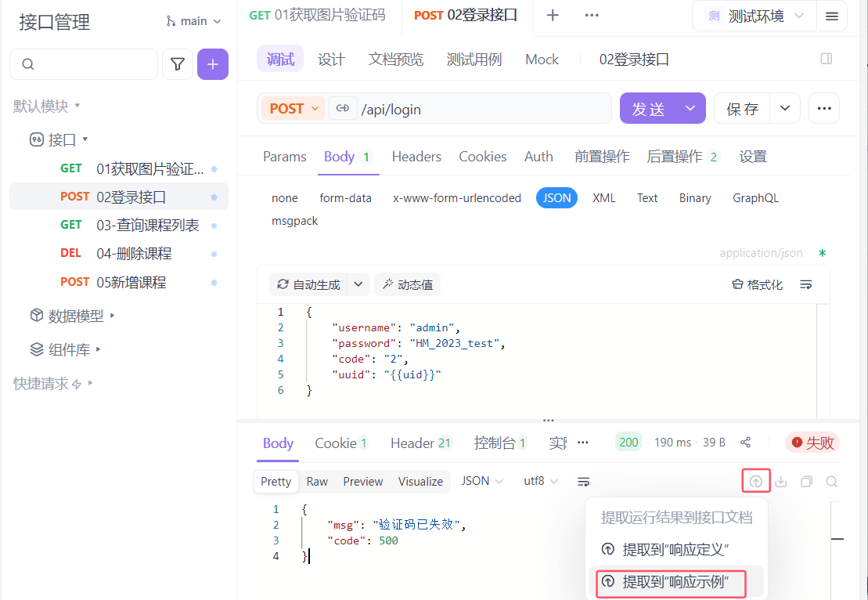The image size is (868, 600).
Task: Open the request more-actions ellipsis button
Action: (x=823, y=108)
